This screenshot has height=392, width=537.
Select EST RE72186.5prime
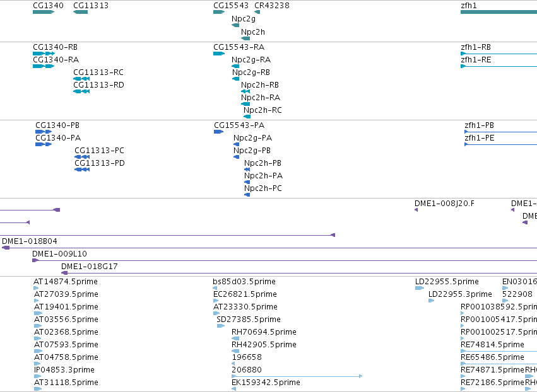click(492, 383)
